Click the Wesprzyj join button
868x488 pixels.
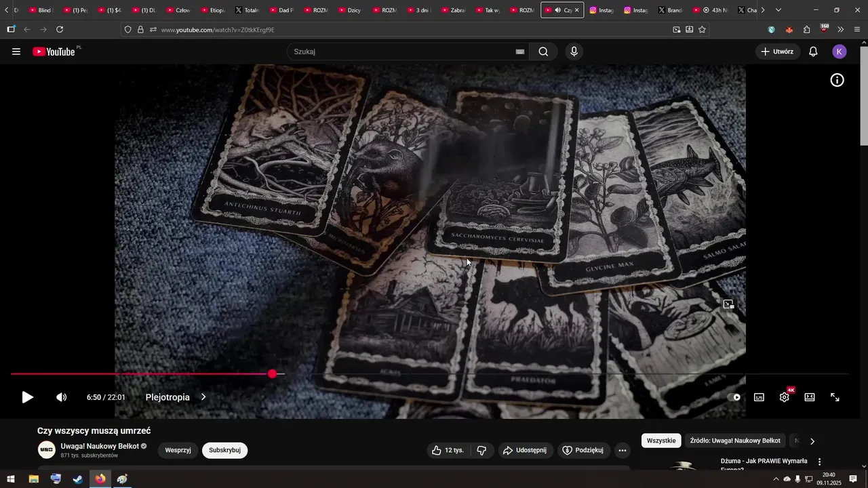click(178, 450)
